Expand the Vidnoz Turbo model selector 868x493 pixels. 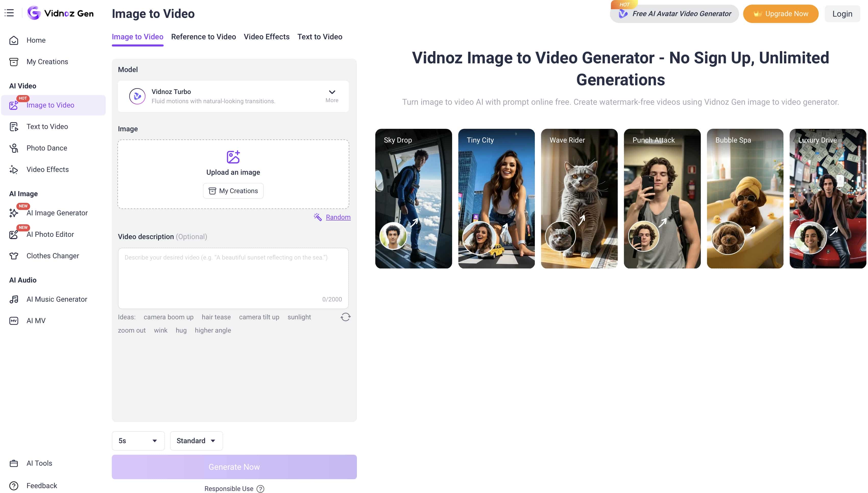pyautogui.click(x=332, y=96)
